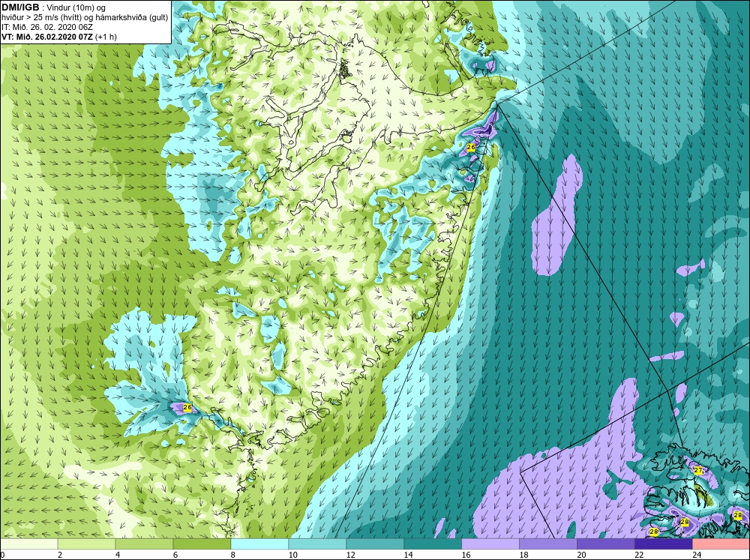Pick the 8–10 m/s light cyan legend swatch

point(259,544)
